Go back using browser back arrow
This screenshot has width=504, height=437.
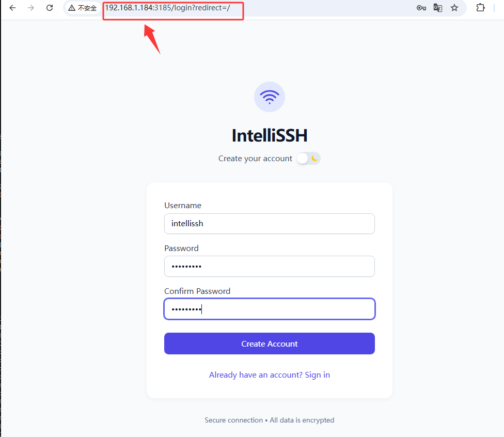pyautogui.click(x=12, y=8)
